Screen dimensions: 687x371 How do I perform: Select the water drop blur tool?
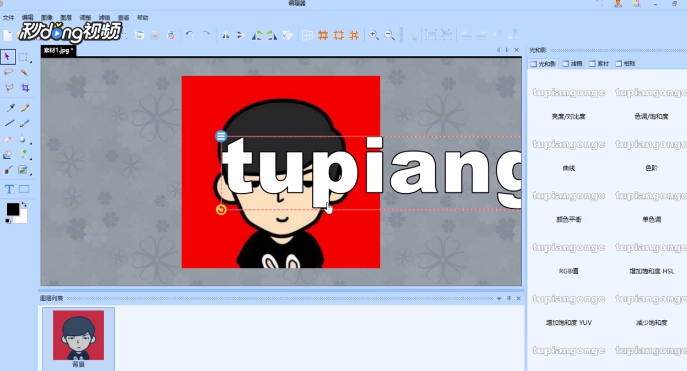(x=22, y=139)
